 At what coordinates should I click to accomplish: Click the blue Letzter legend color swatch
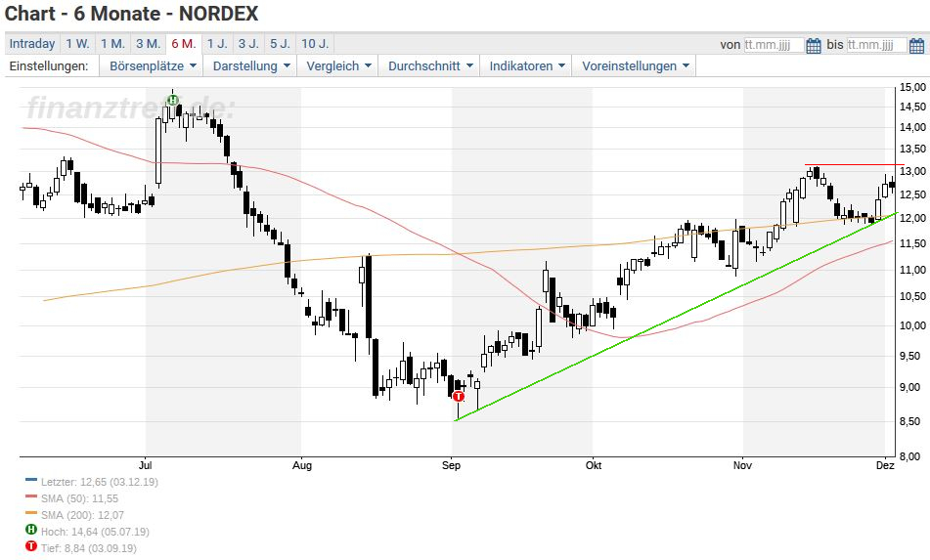31,480
